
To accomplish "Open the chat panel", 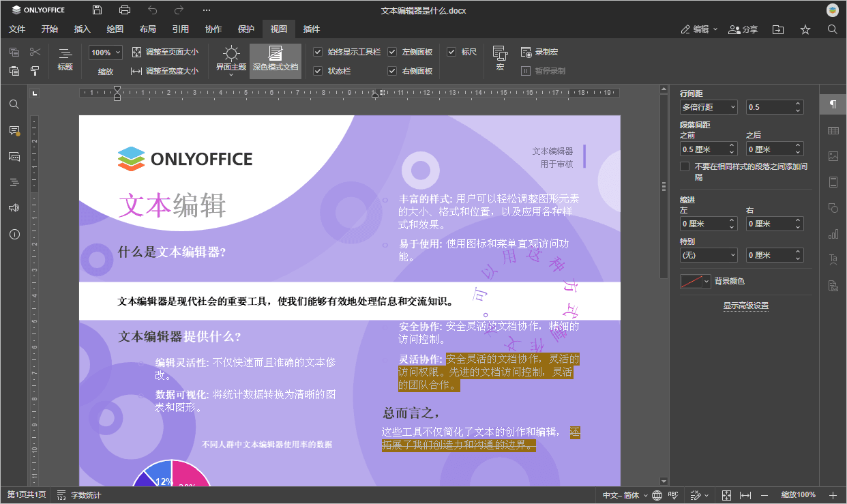I will tap(14, 156).
